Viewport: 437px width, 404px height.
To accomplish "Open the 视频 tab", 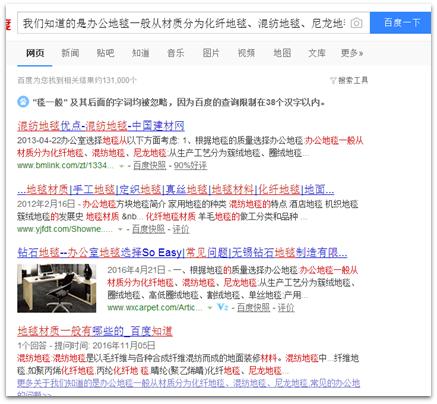I will click(246, 53).
